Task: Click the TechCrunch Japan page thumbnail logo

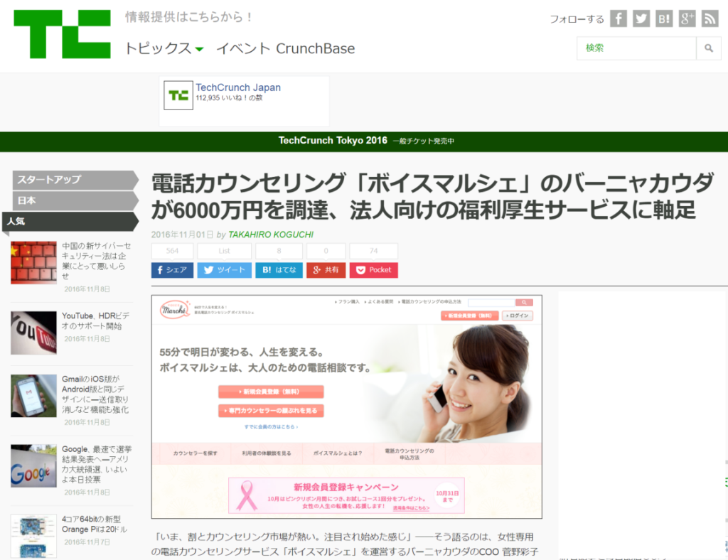Action: [178, 95]
